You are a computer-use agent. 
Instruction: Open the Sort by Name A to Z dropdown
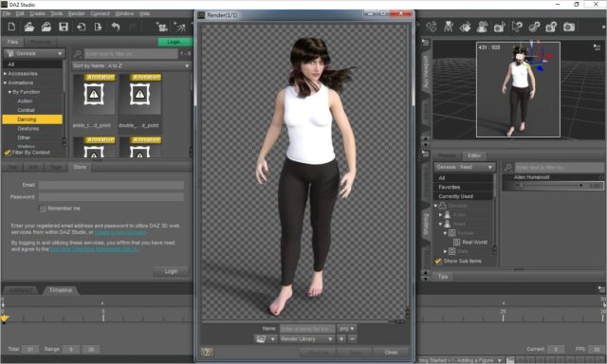[x=132, y=65]
